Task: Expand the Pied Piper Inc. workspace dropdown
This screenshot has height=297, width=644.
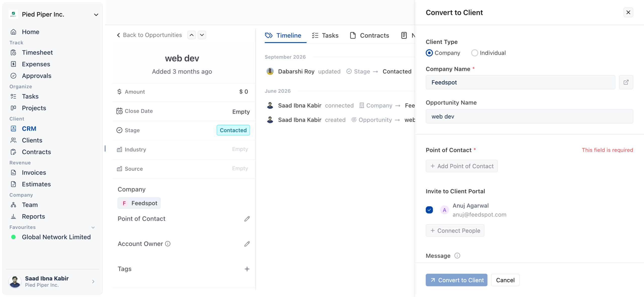Action: 96,15
